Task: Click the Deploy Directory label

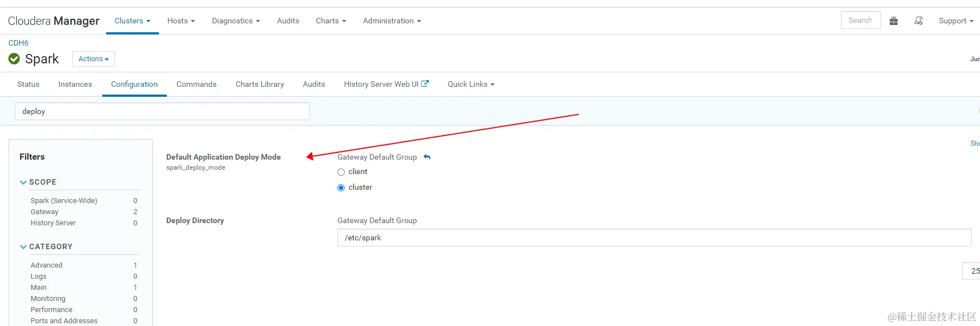Action: (195, 220)
